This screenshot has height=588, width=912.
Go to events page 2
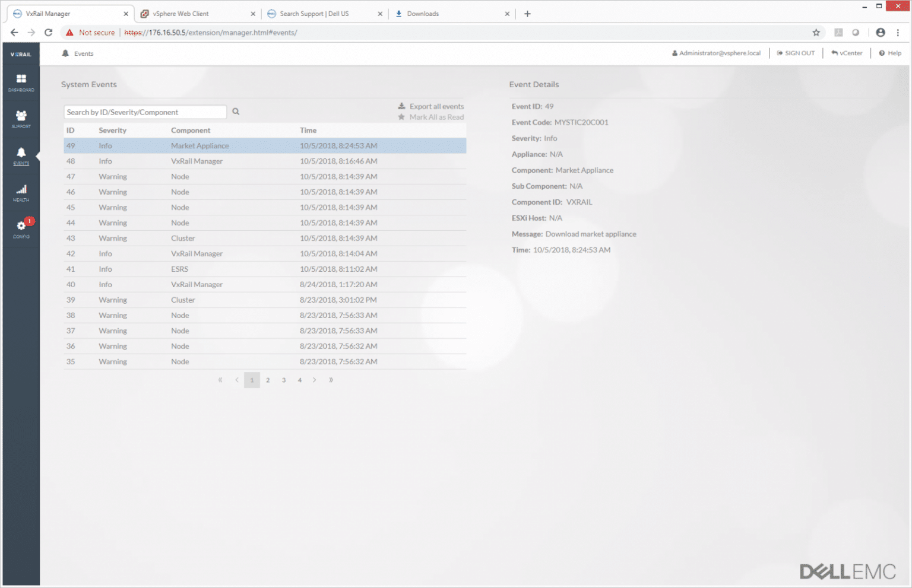point(268,380)
